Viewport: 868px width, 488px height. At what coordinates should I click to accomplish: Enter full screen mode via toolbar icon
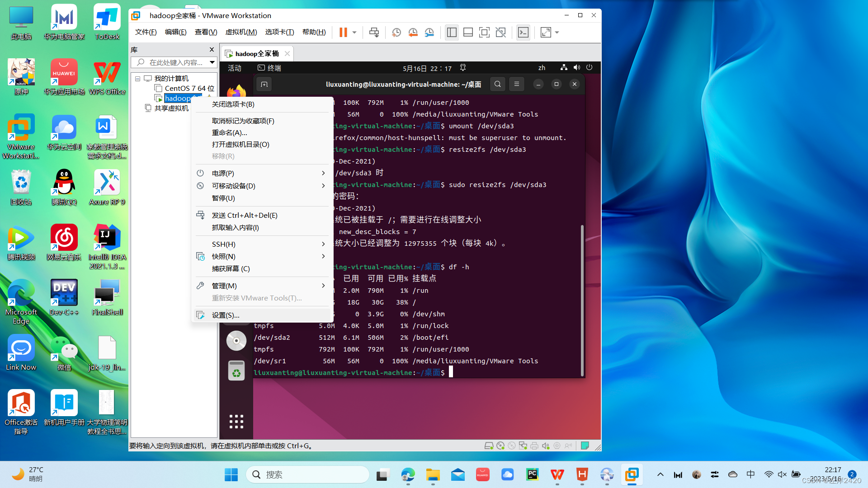click(484, 32)
